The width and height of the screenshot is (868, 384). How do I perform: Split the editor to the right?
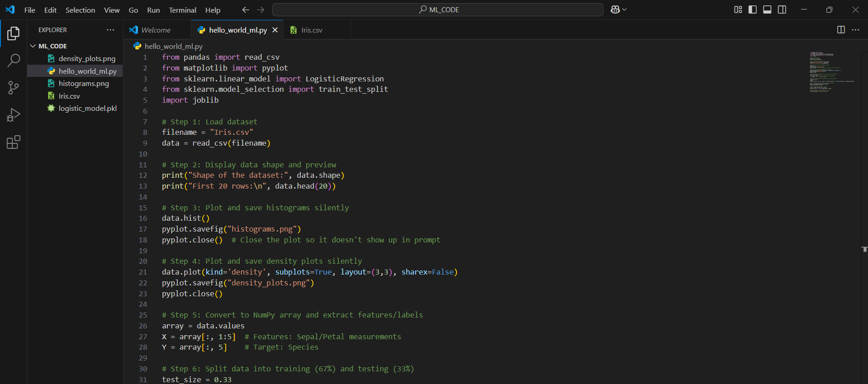tap(841, 30)
